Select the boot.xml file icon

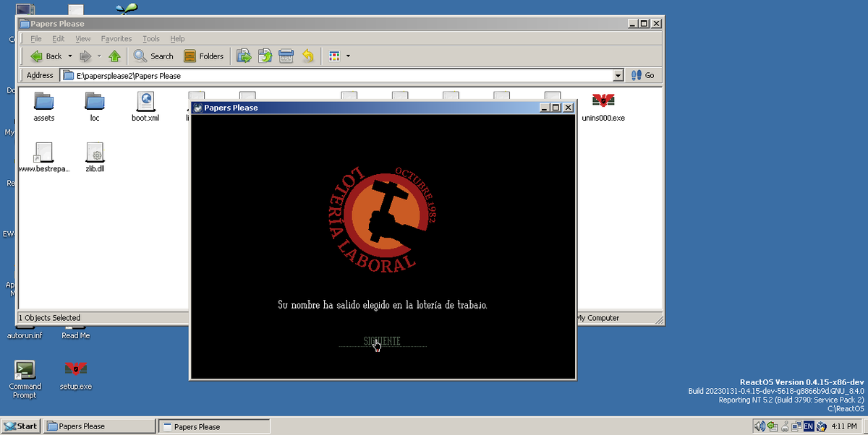145,101
